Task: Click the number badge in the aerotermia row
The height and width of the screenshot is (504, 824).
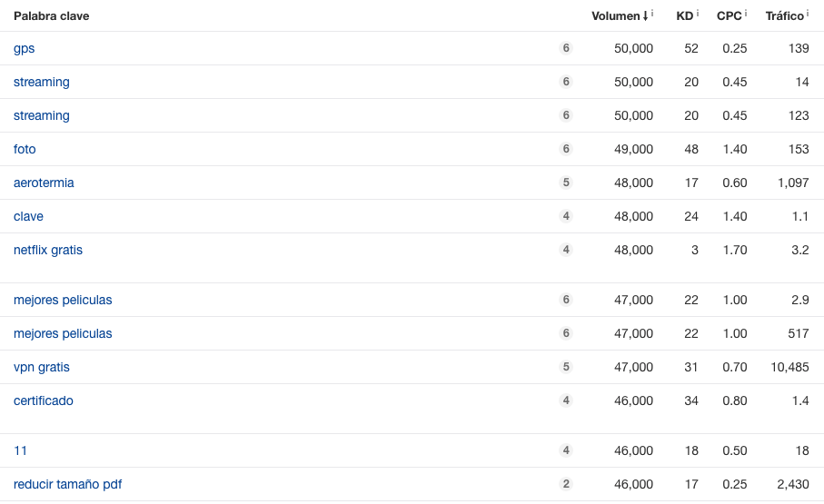Action: (566, 183)
